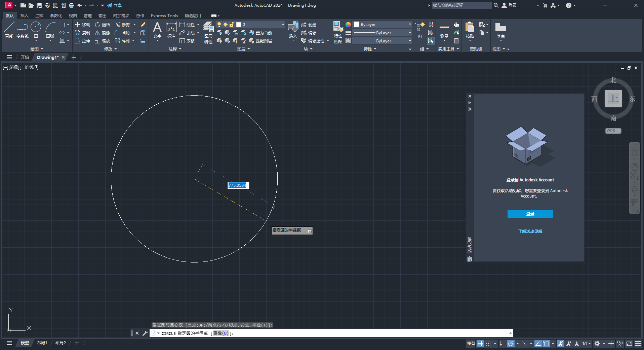Open Layer Properties (图层特性)

(x=208, y=32)
